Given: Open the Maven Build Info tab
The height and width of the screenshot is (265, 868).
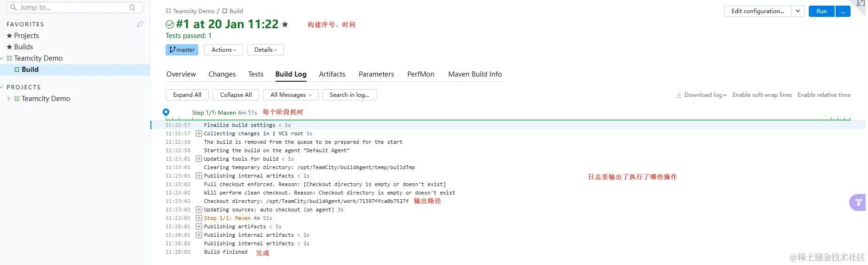Looking at the screenshot, I should (475, 74).
